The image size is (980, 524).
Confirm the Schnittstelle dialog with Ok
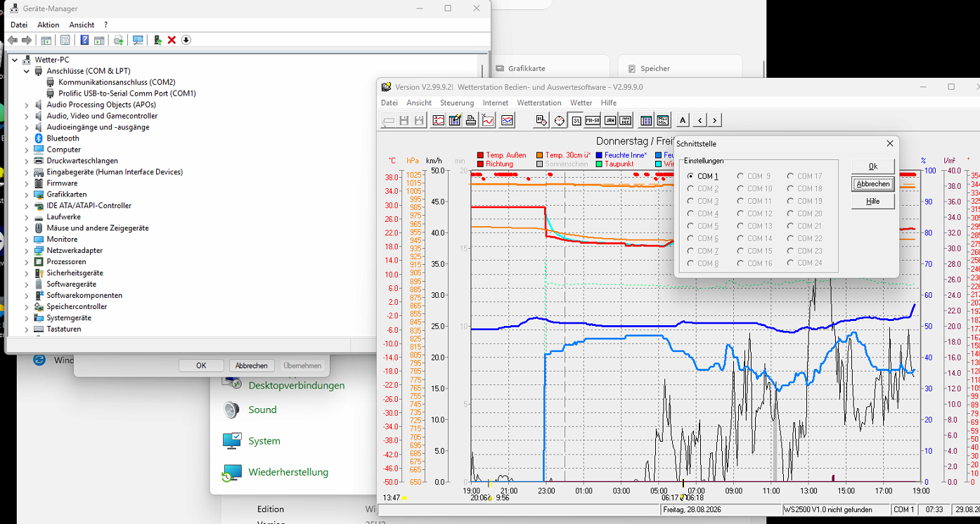point(873,166)
